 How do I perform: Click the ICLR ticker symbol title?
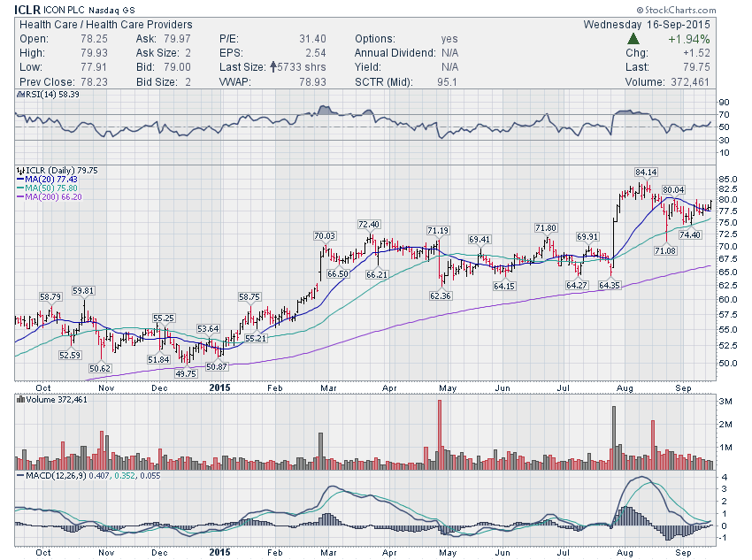[27, 10]
